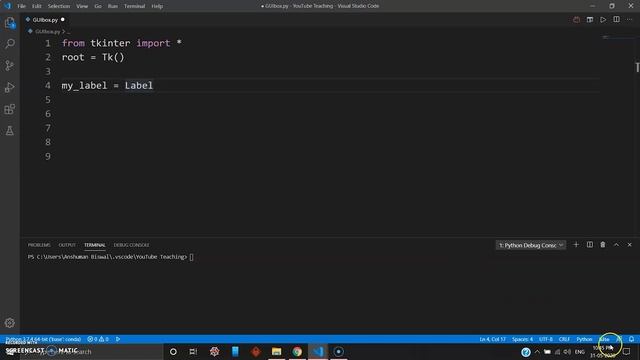Switch to the Debug Console panel tab
The height and width of the screenshot is (360, 640).
131,245
